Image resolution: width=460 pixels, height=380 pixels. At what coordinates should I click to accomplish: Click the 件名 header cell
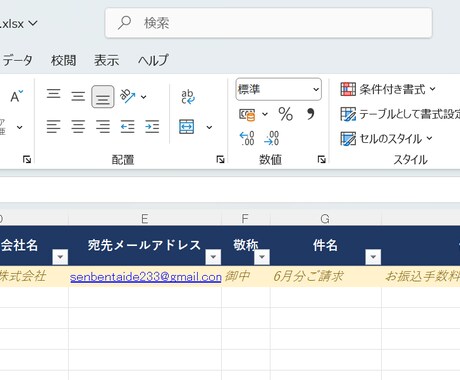click(x=326, y=246)
